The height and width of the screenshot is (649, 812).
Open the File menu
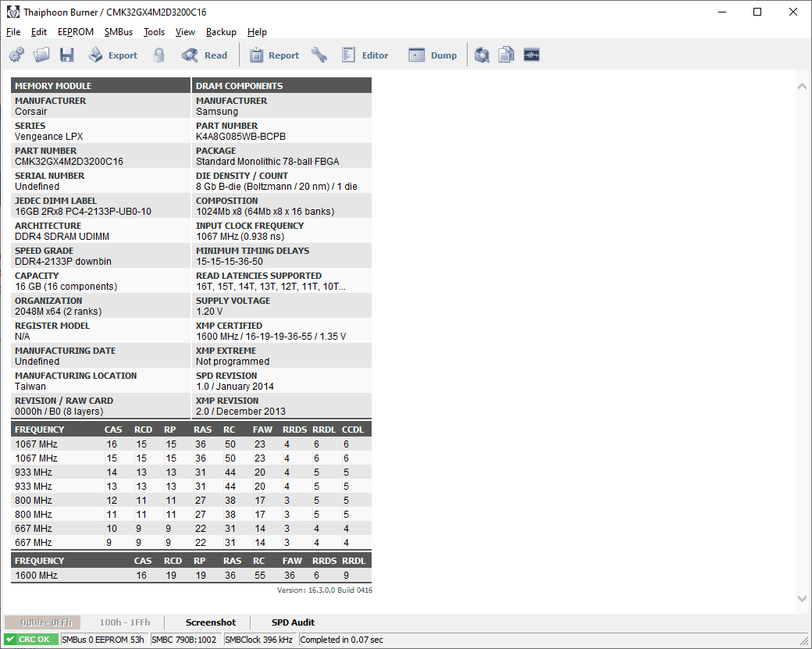point(13,32)
